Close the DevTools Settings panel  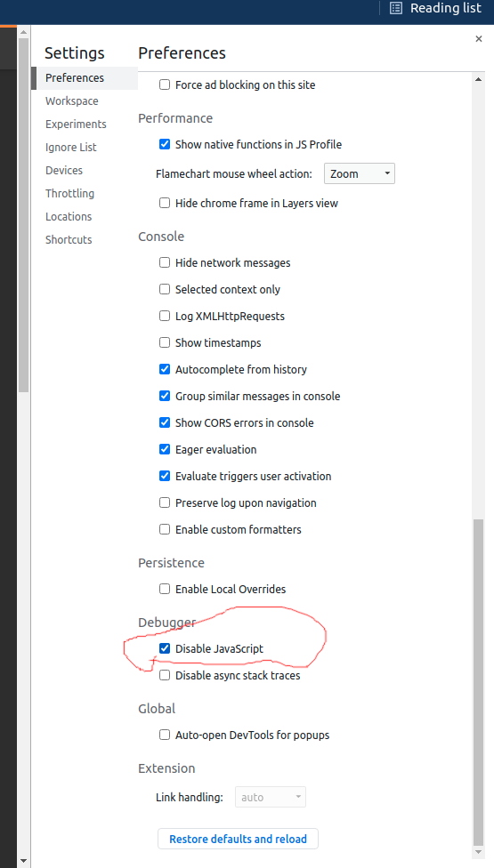(479, 39)
